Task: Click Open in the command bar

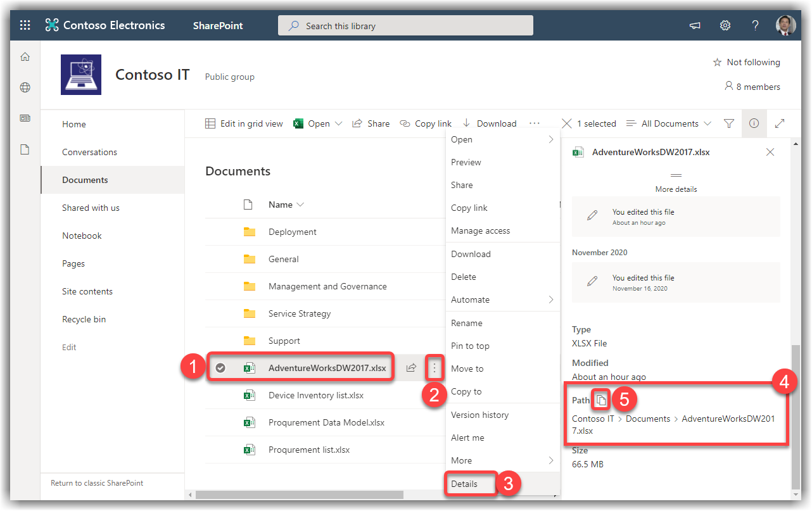Action: (x=312, y=123)
